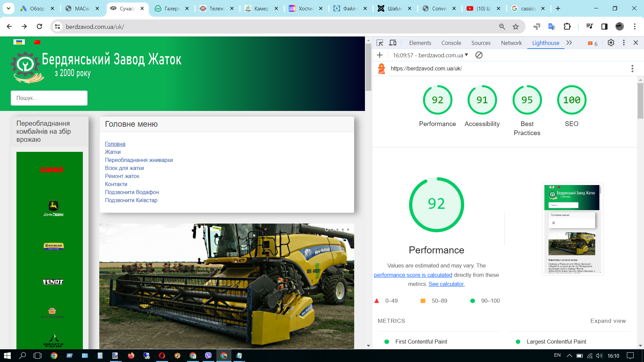Show hidden system tray icons

569,356
